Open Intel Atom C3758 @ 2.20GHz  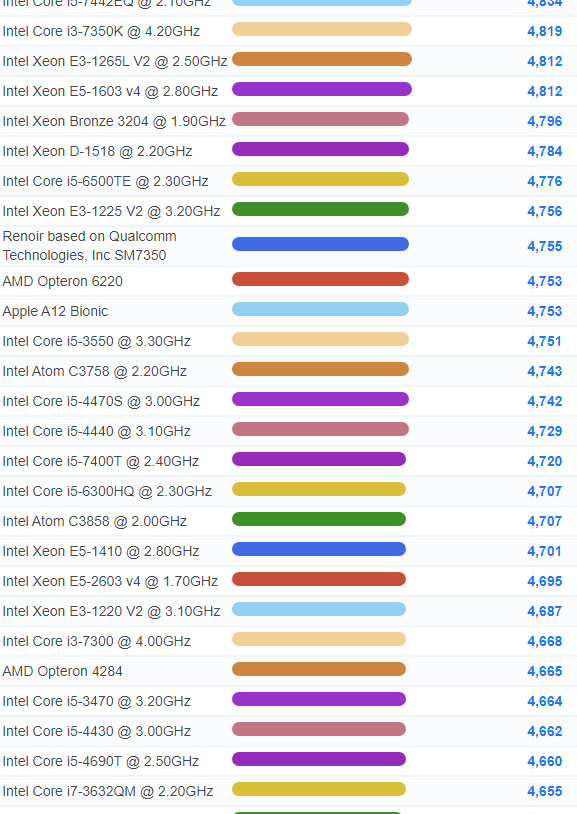95,372
